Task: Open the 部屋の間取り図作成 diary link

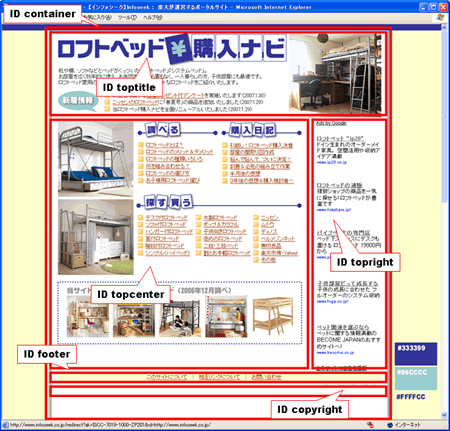Action: pyautogui.click(x=252, y=152)
